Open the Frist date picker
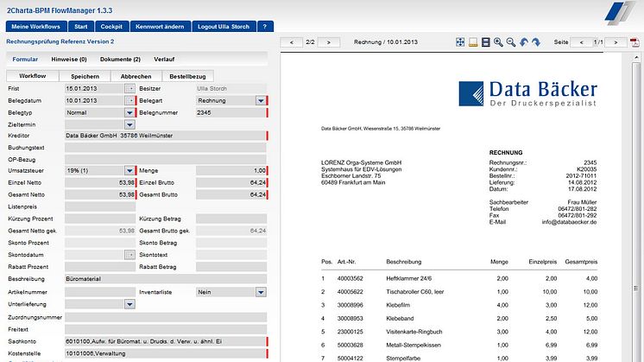This screenshot has width=644, height=362. point(129,88)
